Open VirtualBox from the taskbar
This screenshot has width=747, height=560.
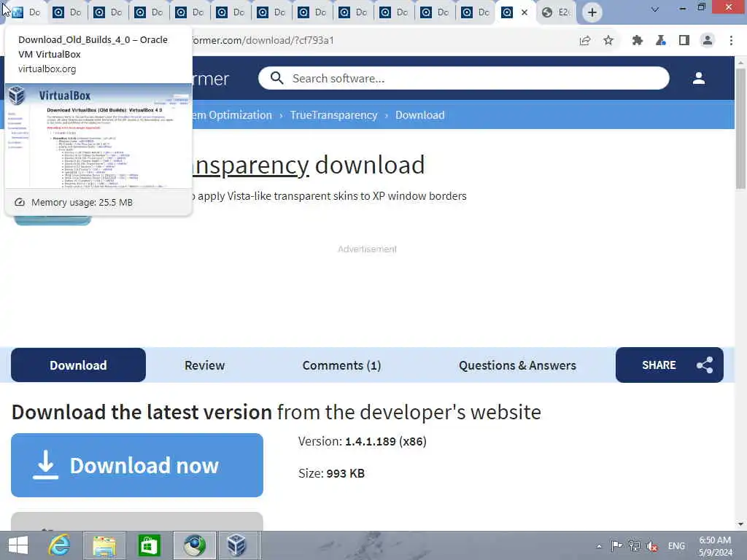pos(236,545)
